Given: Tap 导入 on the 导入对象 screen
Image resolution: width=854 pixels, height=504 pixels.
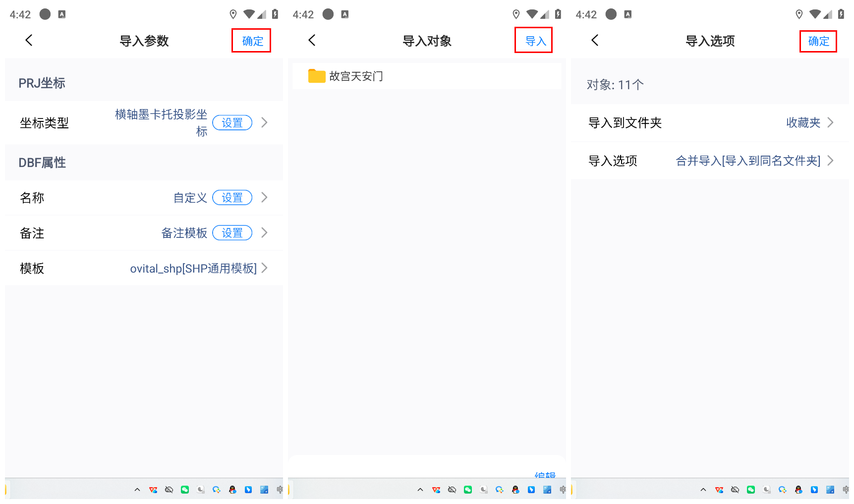Looking at the screenshot, I should (535, 41).
